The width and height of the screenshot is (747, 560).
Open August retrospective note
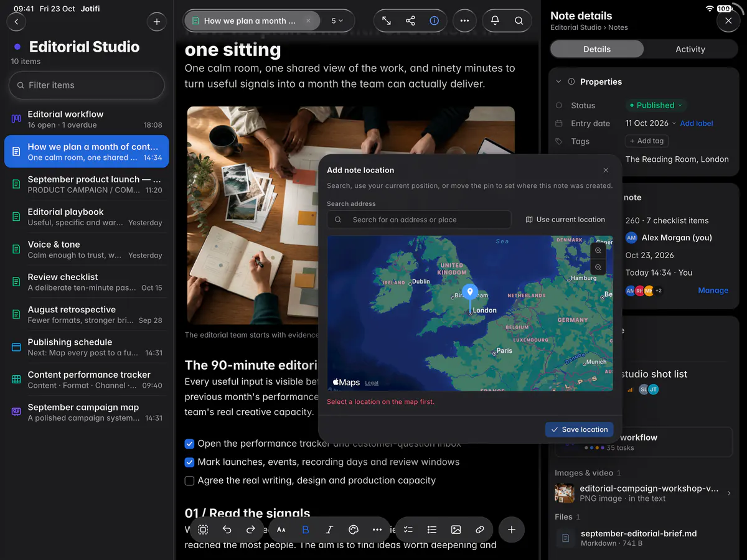[87, 314]
